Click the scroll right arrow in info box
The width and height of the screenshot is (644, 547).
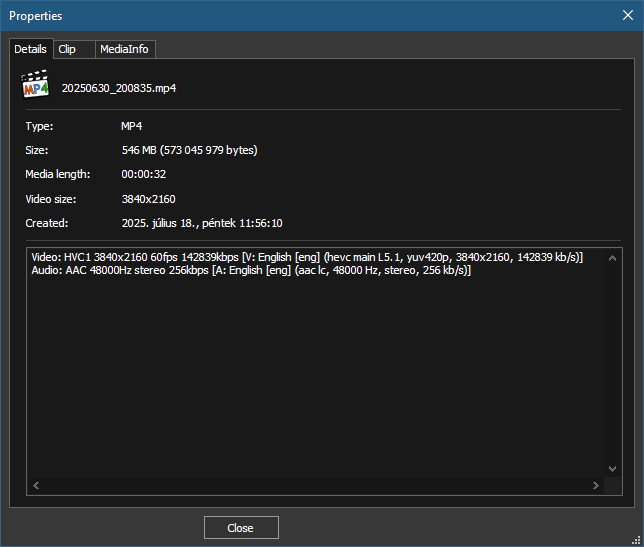596,485
